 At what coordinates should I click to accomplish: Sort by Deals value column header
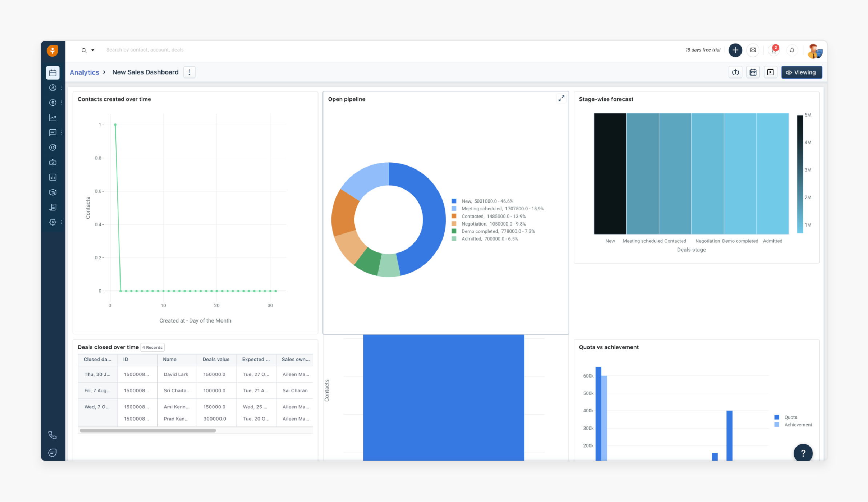[217, 359]
